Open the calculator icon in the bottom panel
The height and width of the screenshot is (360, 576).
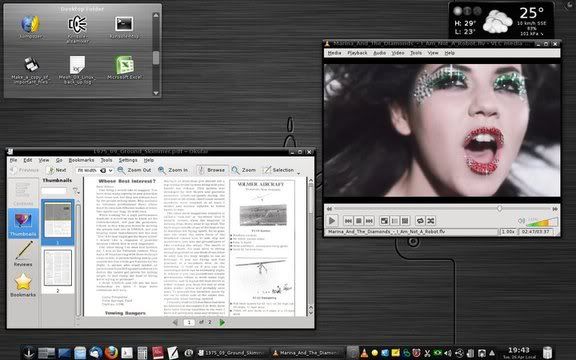pos(142,353)
